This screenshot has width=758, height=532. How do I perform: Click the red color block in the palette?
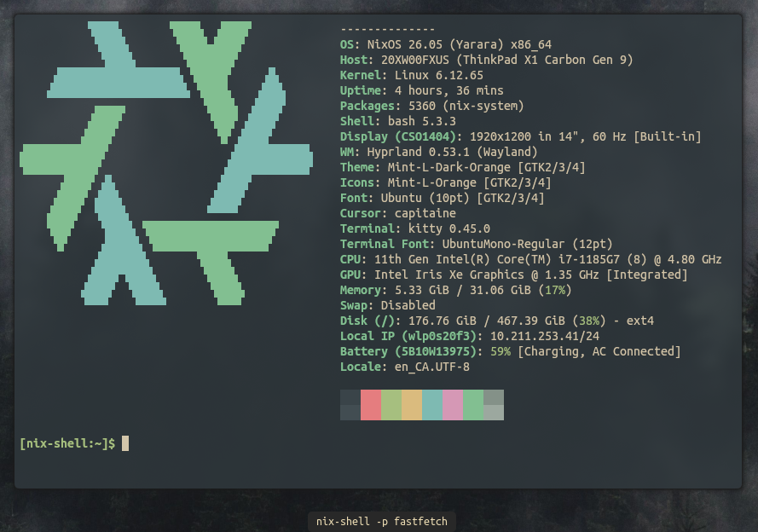(x=371, y=405)
